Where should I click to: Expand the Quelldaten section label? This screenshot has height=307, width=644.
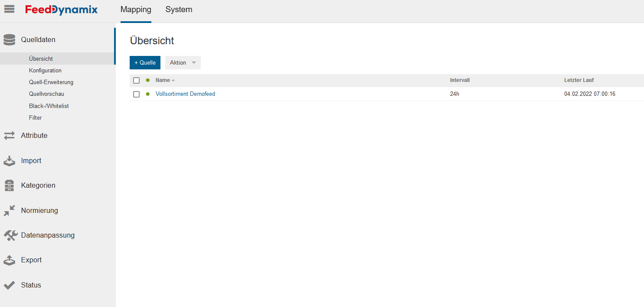[x=38, y=40]
